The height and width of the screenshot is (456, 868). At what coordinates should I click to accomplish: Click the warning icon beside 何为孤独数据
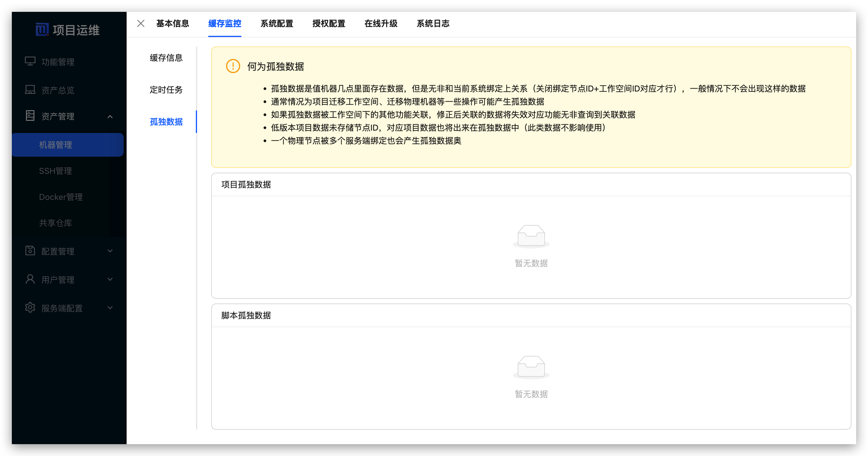point(233,66)
